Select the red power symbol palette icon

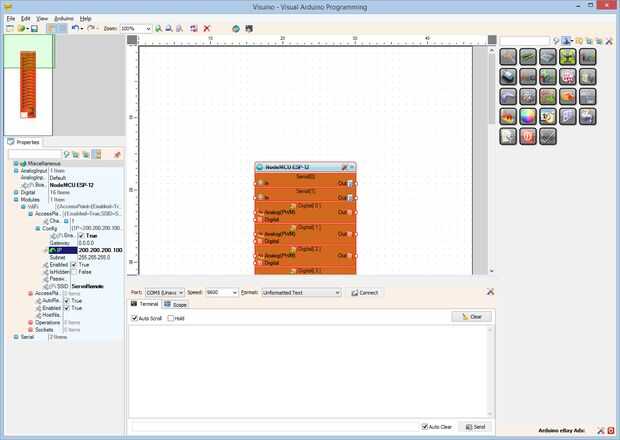coord(528,136)
